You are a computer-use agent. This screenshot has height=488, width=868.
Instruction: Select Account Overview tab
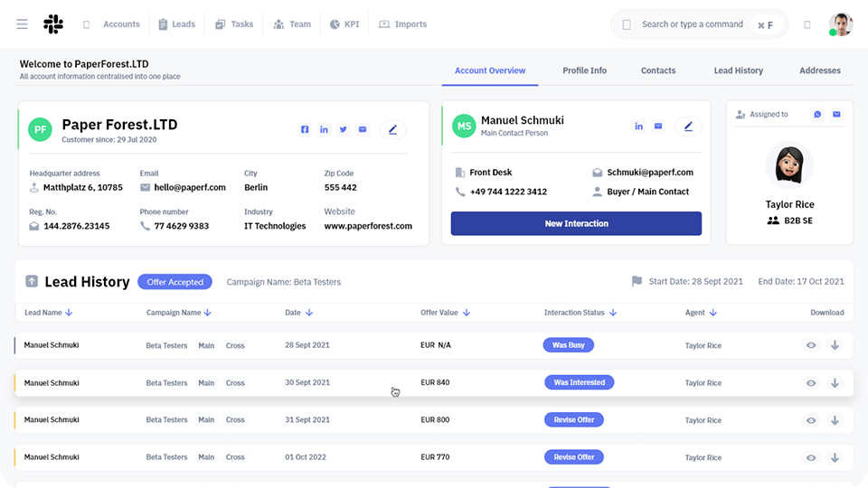click(x=490, y=70)
